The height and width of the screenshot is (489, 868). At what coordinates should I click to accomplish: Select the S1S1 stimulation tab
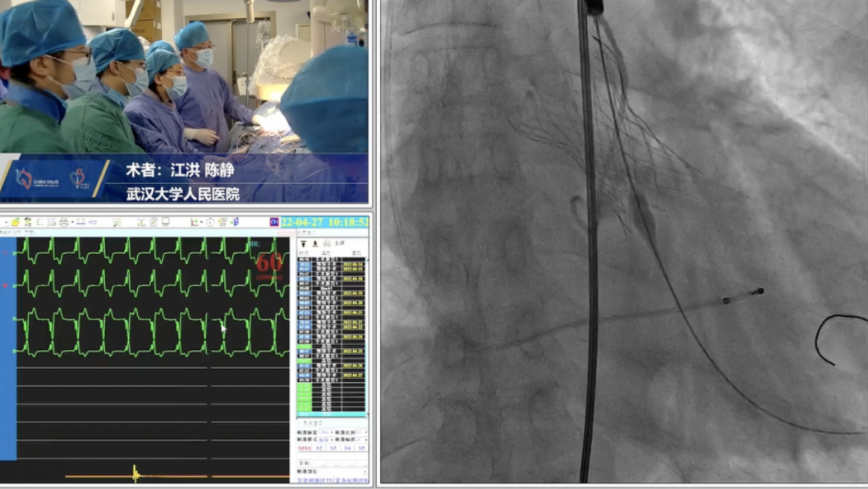coord(305,448)
